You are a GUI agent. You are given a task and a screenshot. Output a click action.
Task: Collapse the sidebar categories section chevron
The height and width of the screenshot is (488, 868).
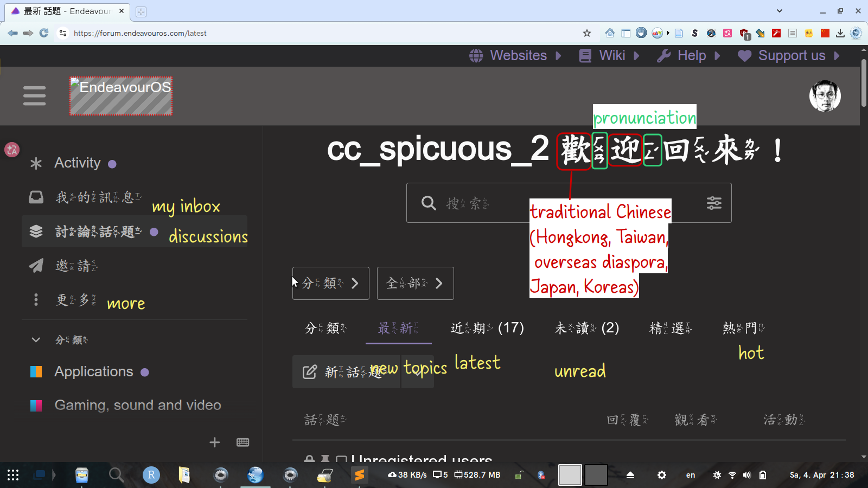[36, 340]
